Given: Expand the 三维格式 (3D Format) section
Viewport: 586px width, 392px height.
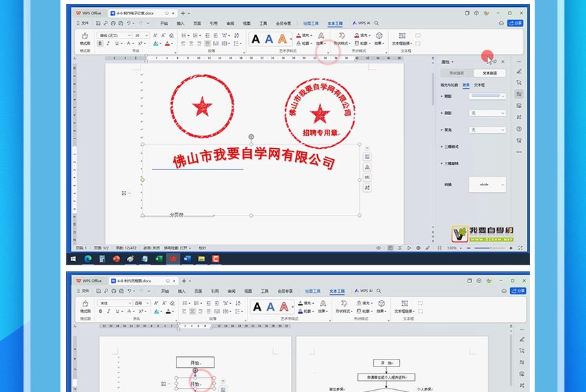Looking at the screenshot, I should (x=450, y=147).
